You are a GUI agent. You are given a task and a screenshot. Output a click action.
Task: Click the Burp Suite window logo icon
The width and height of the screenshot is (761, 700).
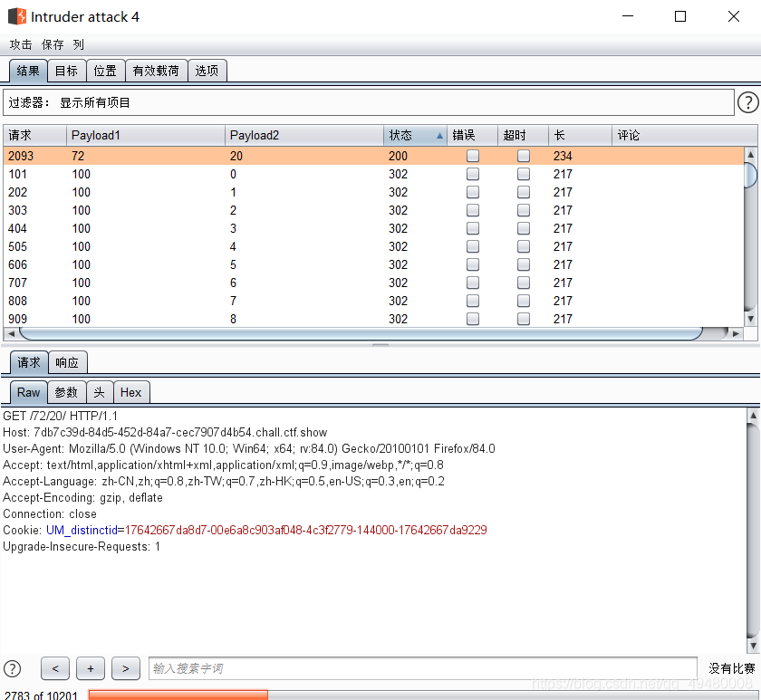(x=17, y=16)
